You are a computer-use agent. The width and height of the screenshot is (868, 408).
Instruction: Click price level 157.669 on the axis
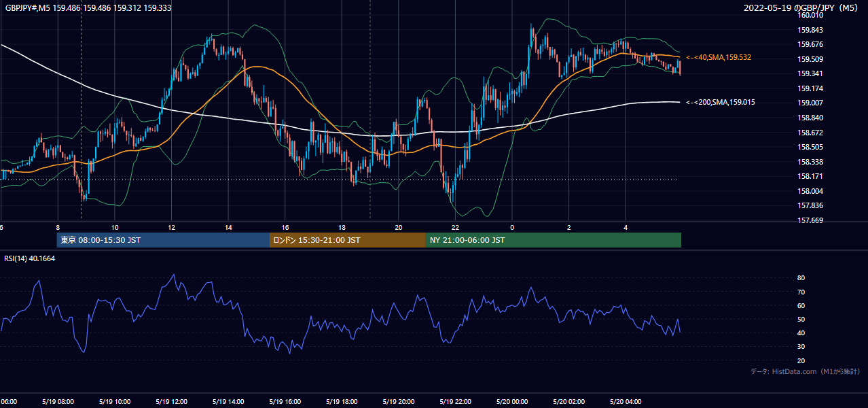click(811, 220)
